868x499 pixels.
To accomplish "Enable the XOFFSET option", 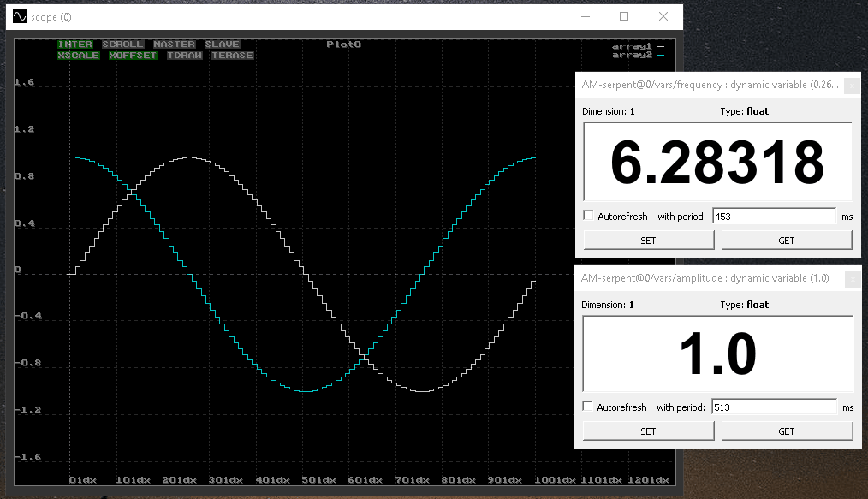I will (x=133, y=55).
